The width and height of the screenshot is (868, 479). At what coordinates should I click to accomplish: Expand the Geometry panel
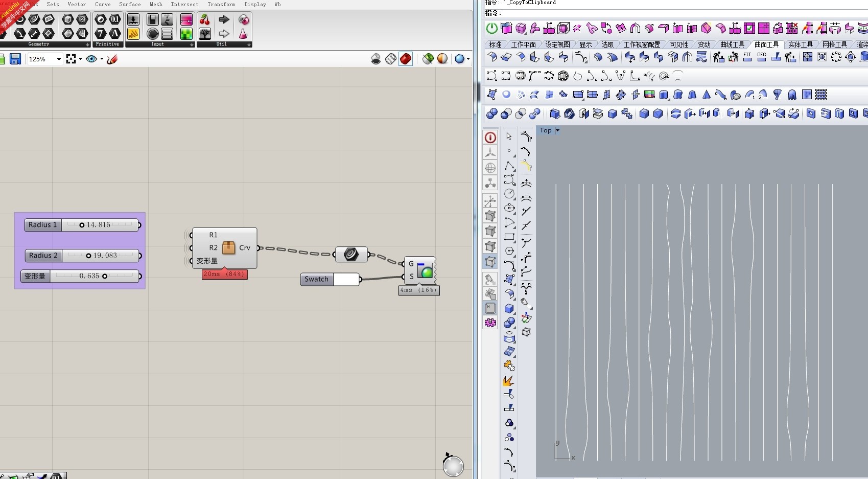88,44
